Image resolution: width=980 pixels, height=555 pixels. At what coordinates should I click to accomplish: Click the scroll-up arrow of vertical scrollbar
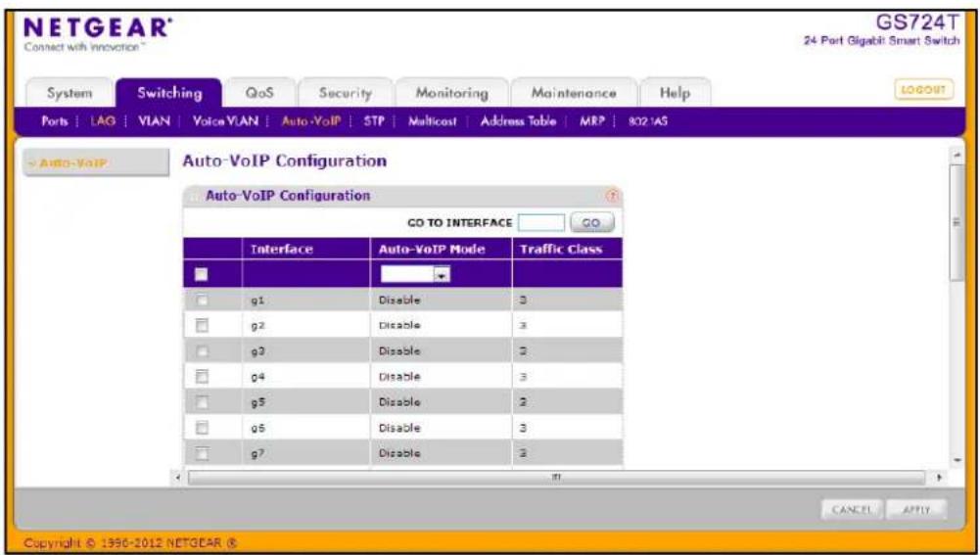(x=957, y=155)
